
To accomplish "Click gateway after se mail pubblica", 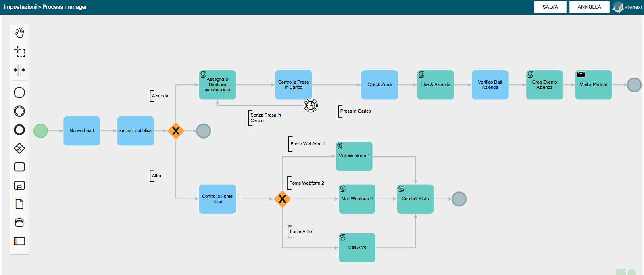I will pos(176,131).
